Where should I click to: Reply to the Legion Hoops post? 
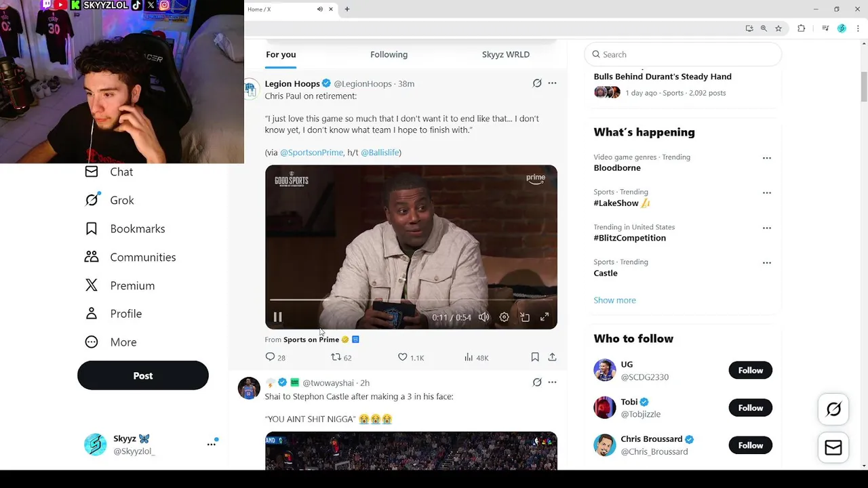275,357
